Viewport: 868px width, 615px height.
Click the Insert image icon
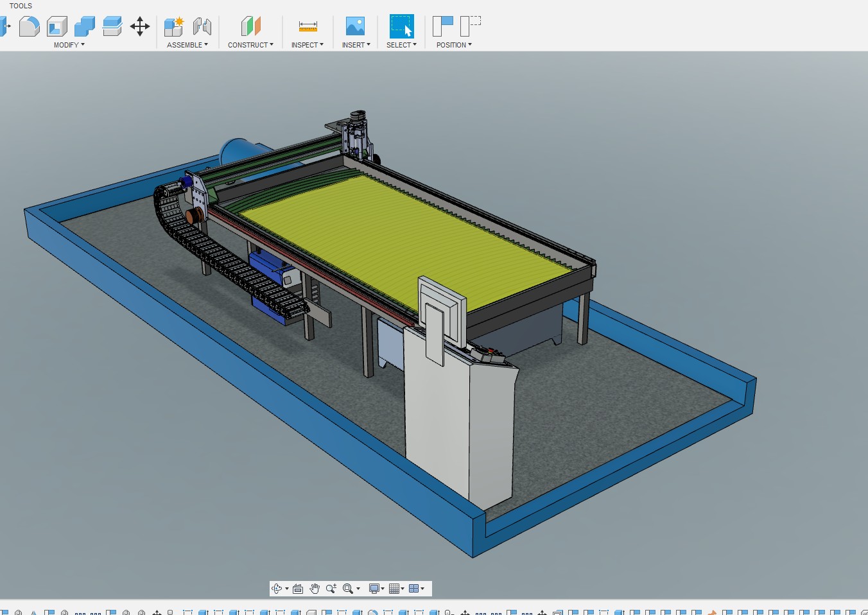pos(355,26)
